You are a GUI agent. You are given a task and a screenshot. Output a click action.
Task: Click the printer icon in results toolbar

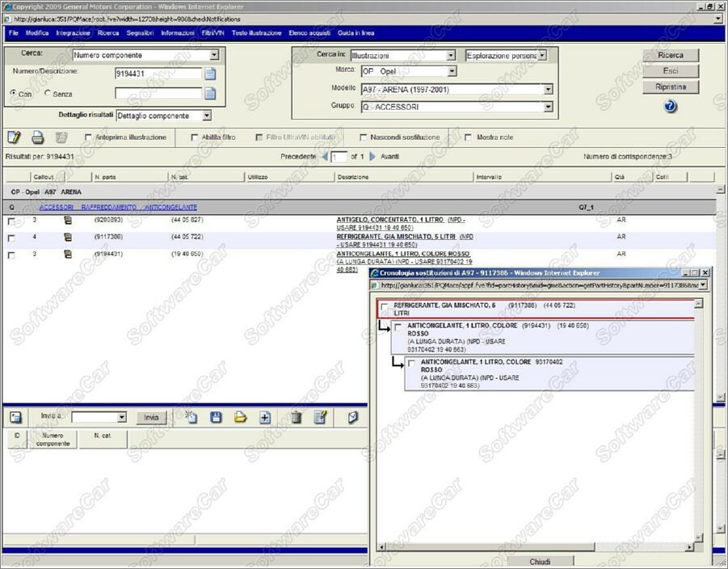(x=37, y=137)
